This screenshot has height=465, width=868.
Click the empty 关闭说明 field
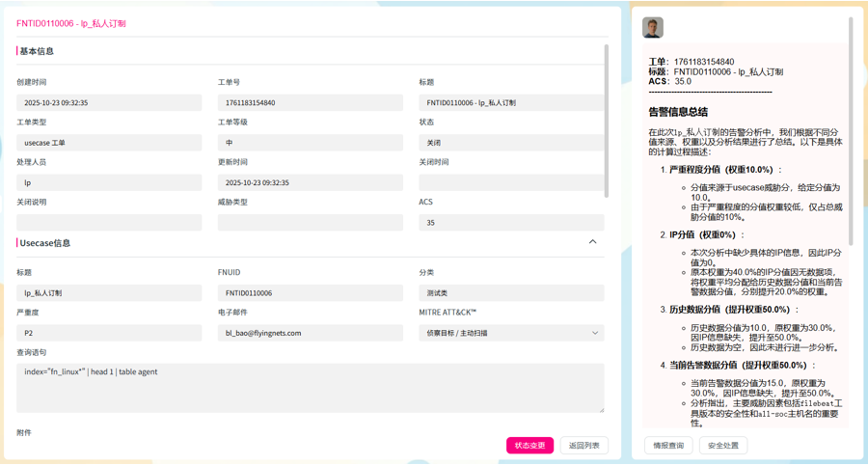(109, 223)
